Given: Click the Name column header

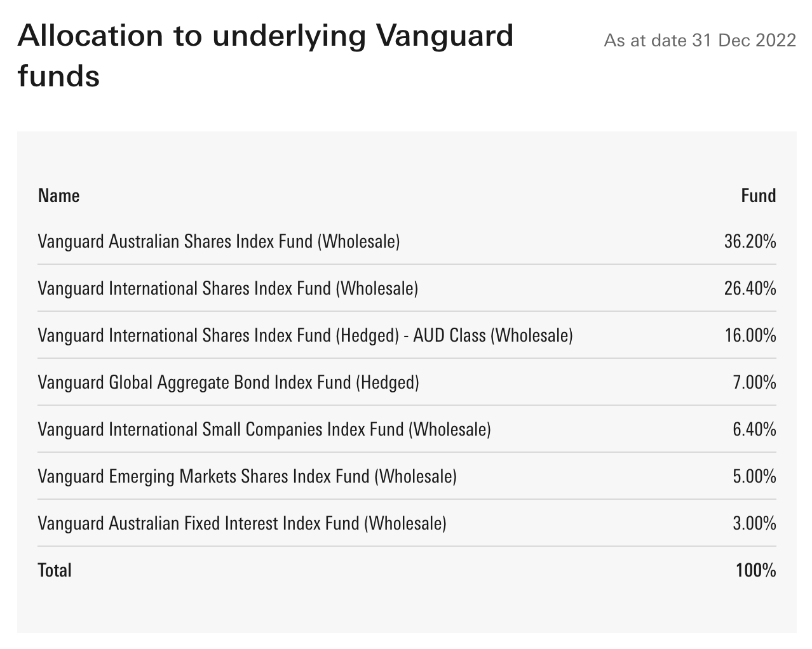Looking at the screenshot, I should [59, 195].
